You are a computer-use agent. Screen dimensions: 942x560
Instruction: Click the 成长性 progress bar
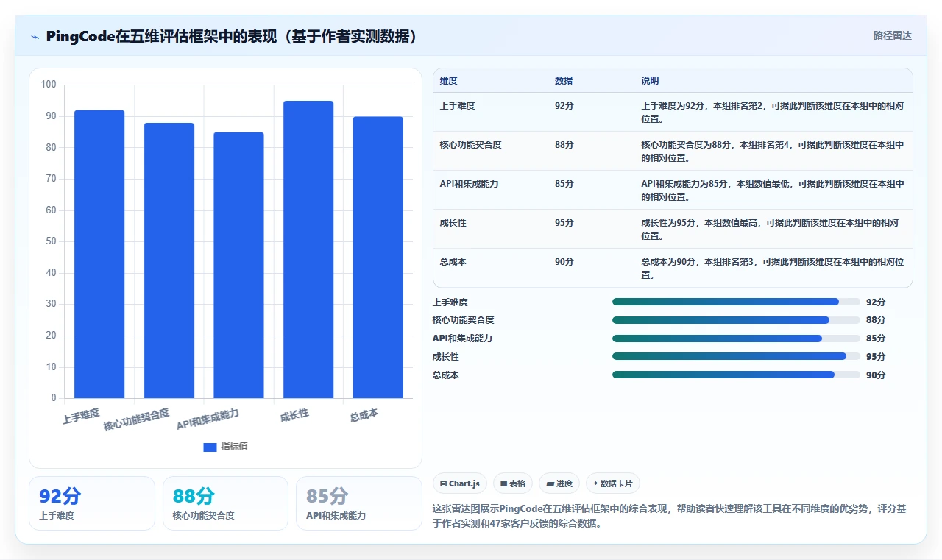coord(736,357)
